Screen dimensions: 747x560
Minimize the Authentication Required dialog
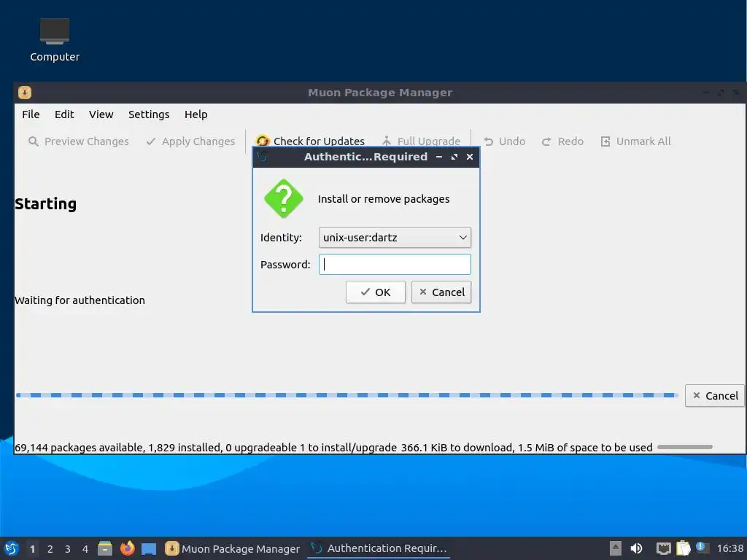pyautogui.click(x=438, y=157)
